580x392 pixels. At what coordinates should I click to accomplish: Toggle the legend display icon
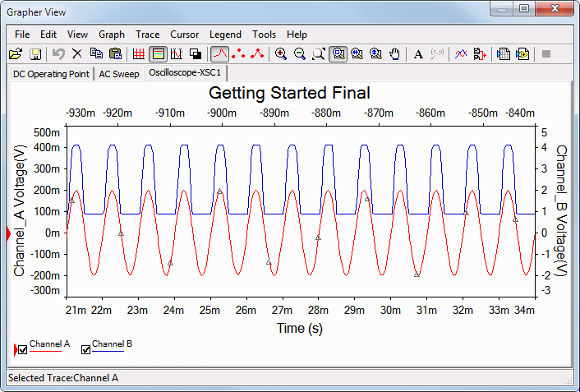coord(158,54)
